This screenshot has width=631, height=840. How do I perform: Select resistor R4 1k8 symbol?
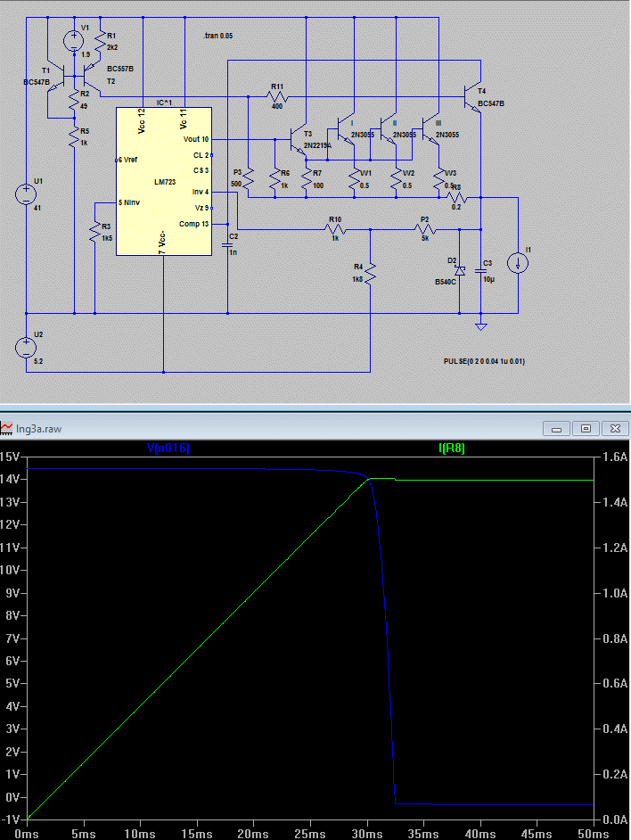pyautogui.click(x=370, y=272)
